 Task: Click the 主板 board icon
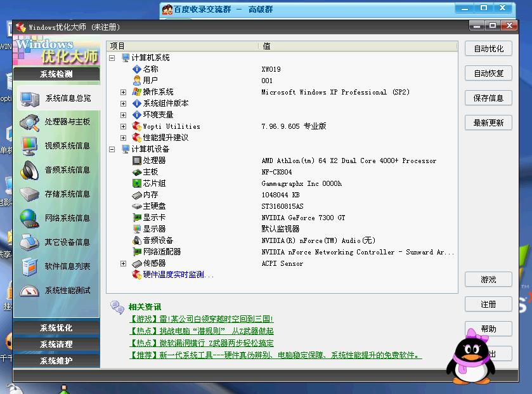137,172
